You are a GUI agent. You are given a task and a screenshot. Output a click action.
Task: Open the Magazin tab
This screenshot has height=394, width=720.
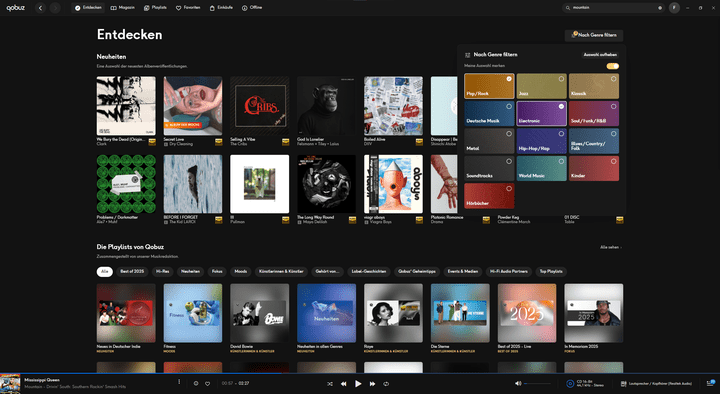click(123, 8)
